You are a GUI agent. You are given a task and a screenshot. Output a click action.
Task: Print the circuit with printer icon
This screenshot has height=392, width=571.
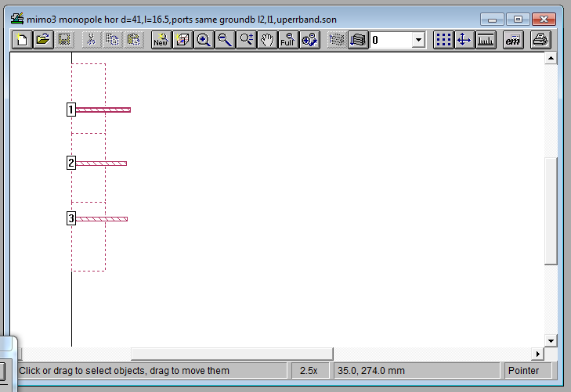coord(540,40)
